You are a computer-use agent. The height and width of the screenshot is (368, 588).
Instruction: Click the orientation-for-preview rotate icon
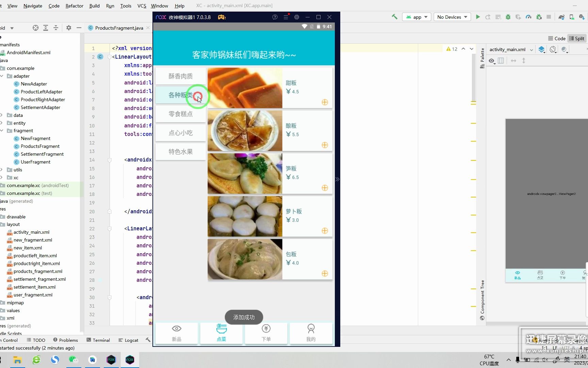click(x=553, y=50)
